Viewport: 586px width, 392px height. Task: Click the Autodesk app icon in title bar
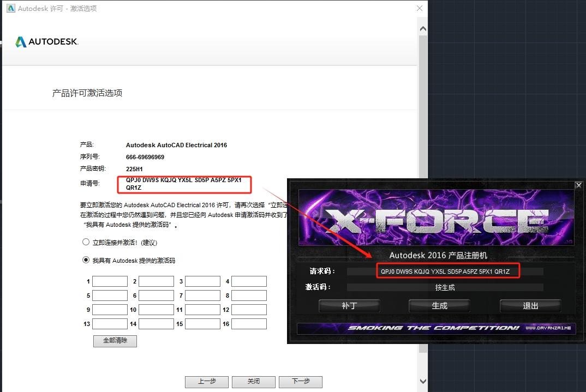[10, 8]
